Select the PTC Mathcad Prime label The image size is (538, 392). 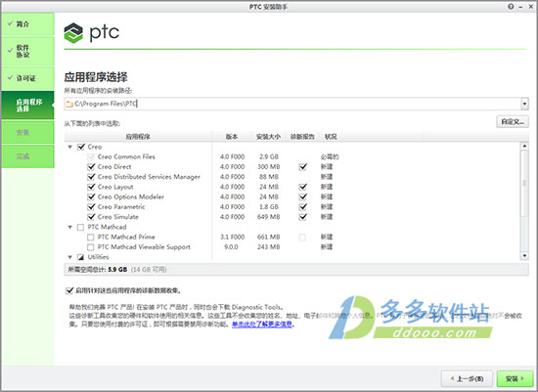coord(126,237)
